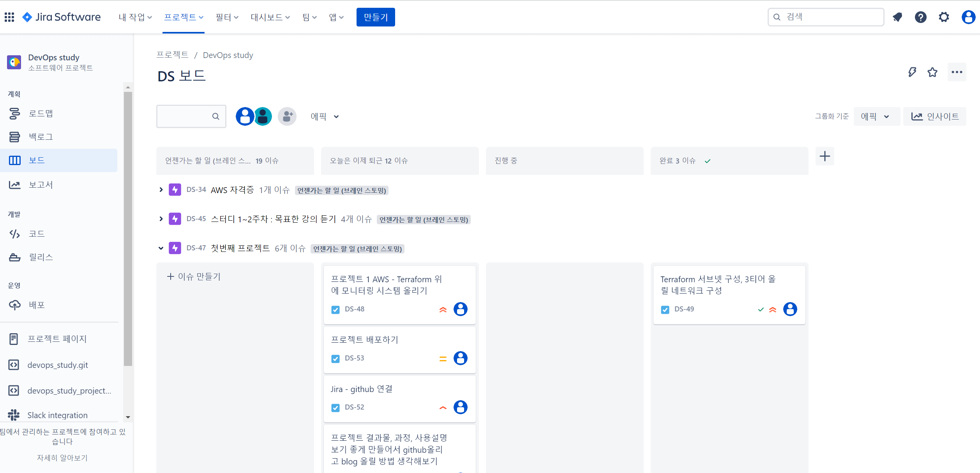Click the 프로젝트 breadcrumb link
980x473 pixels.
(172, 55)
